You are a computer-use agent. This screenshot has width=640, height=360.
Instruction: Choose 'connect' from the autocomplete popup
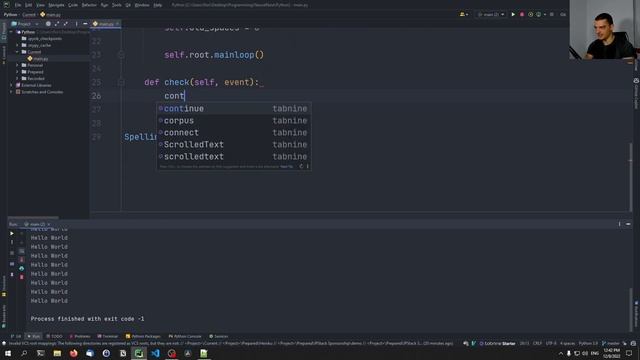coord(234,133)
